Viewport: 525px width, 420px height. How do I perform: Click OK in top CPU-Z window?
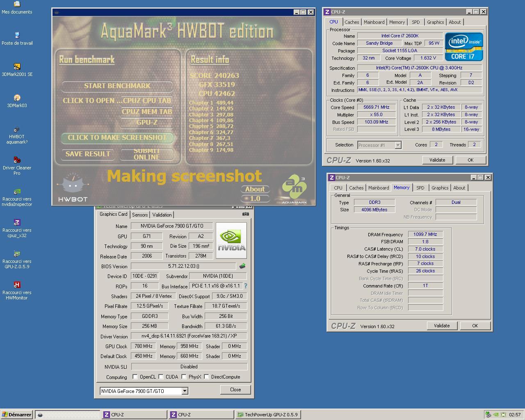coord(470,160)
